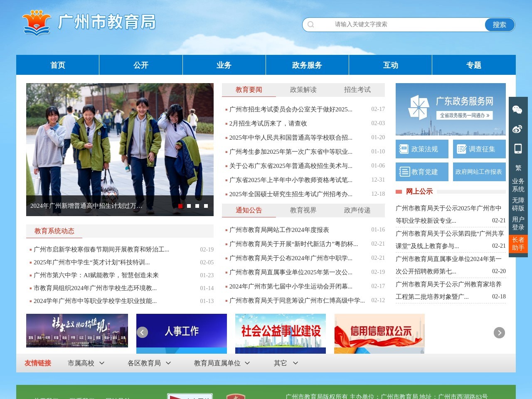Select the second carousel dot indicator
This screenshot has height=399, width=532.
coord(189,206)
